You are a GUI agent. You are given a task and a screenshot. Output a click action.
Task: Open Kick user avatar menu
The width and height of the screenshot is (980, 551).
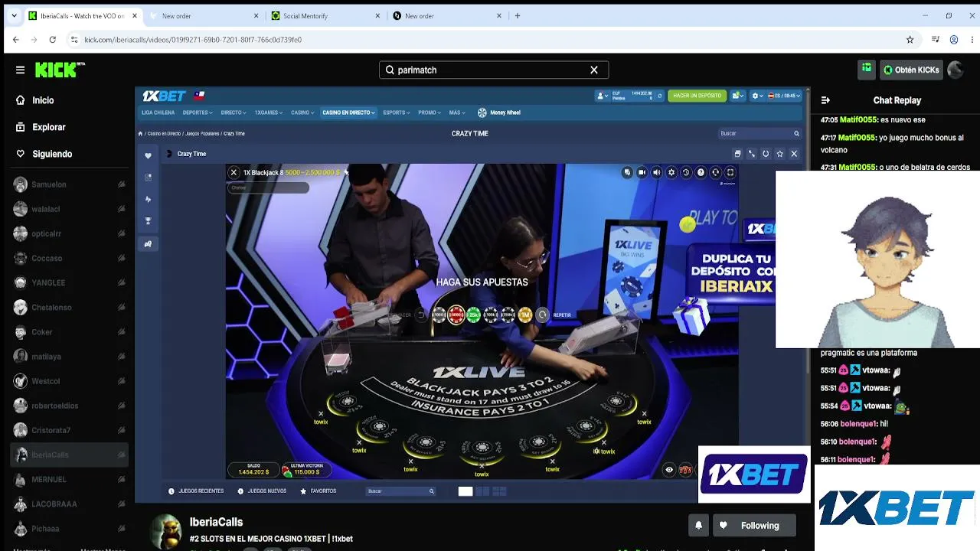[x=955, y=70]
